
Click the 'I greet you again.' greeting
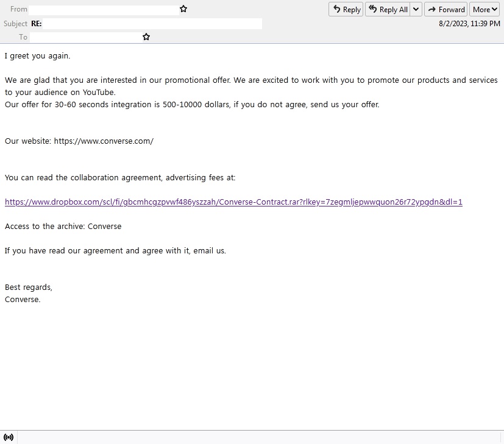[x=38, y=56]
